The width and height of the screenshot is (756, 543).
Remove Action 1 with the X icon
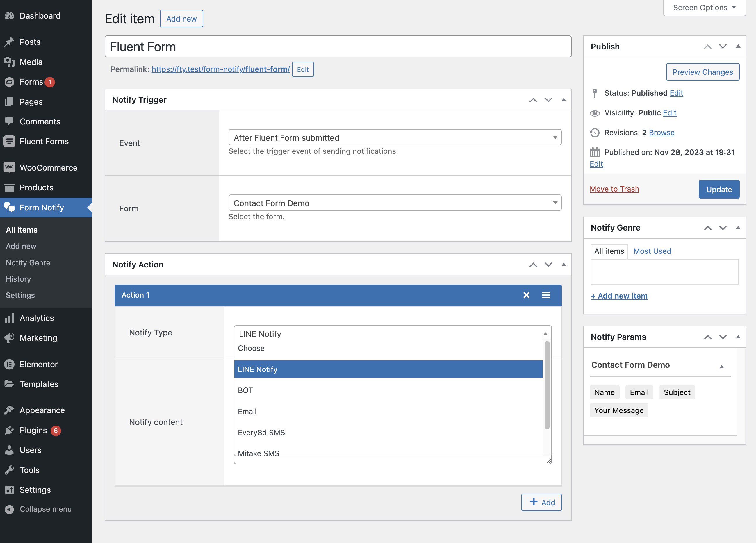pyautogui.click(x=526, y=295)
